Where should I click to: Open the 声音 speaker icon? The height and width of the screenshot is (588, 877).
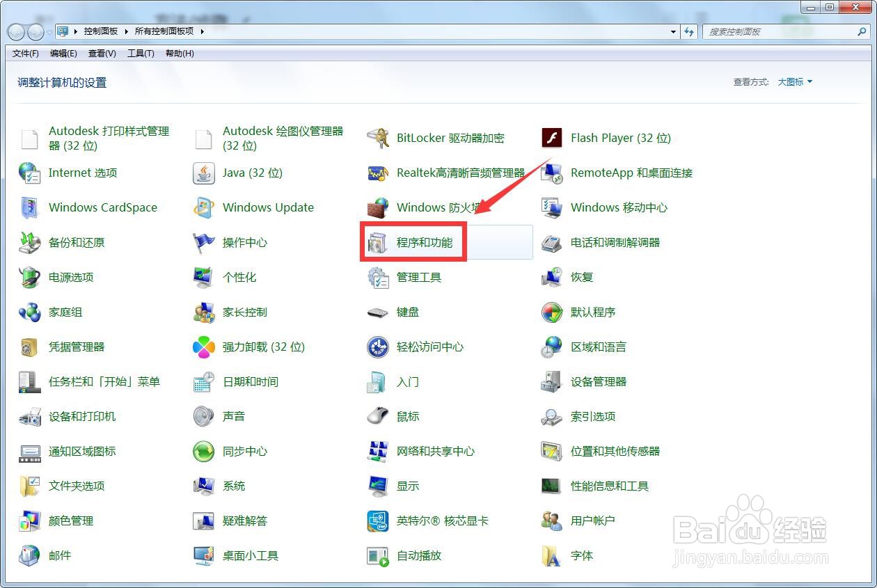pyautogui.click(x=204, y=416)
